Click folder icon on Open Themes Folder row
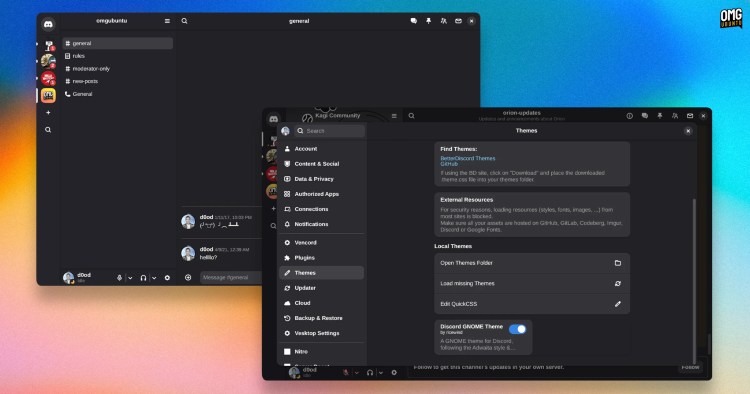This screenshot has width=750, height=394. [x=618, y=263]
